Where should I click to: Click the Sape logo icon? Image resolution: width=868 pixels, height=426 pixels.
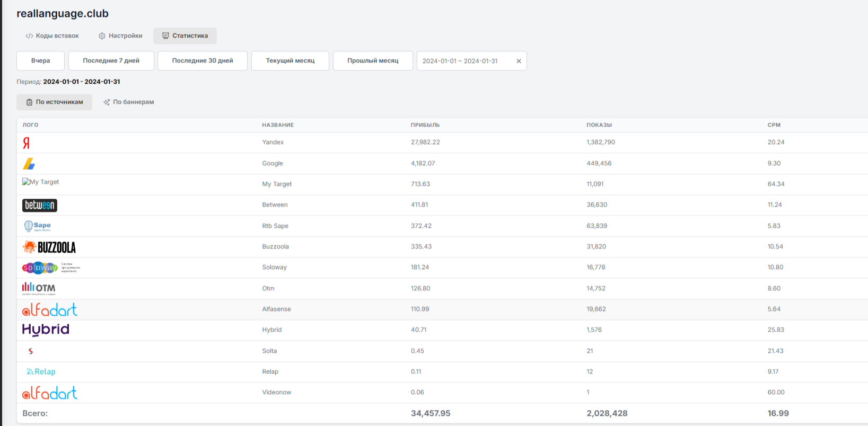tap(37, 226)
